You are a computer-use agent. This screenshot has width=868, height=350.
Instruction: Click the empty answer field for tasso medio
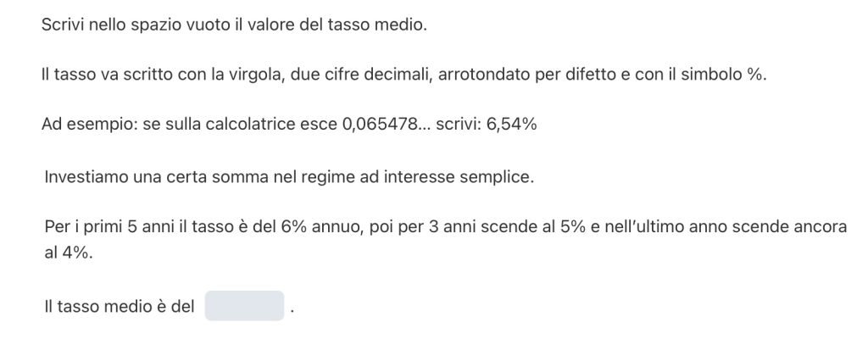(x=244, y=306)
